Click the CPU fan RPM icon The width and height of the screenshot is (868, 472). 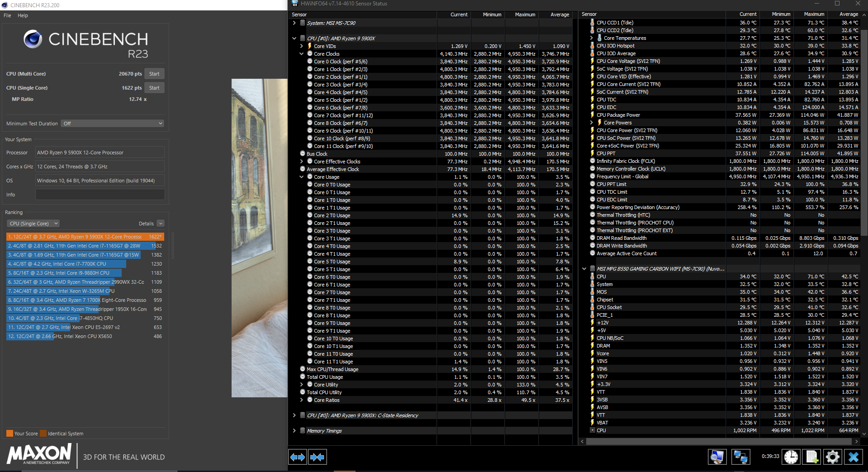click(x=592, y=430)
